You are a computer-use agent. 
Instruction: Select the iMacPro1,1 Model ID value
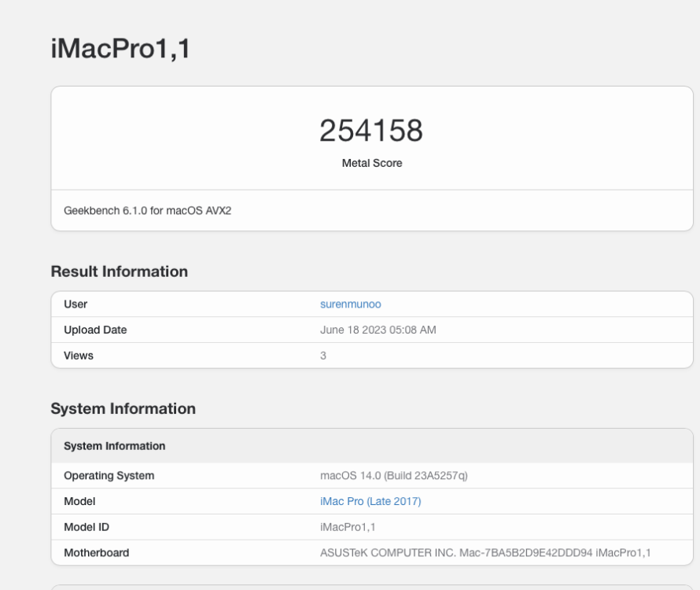click(348, 527)
